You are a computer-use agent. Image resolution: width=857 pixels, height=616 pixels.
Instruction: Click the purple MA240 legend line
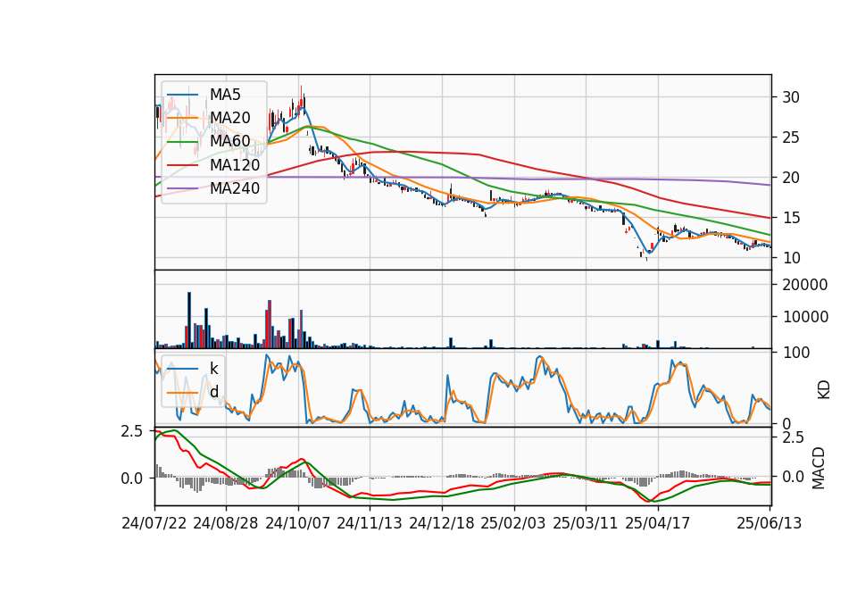[182, 188]
